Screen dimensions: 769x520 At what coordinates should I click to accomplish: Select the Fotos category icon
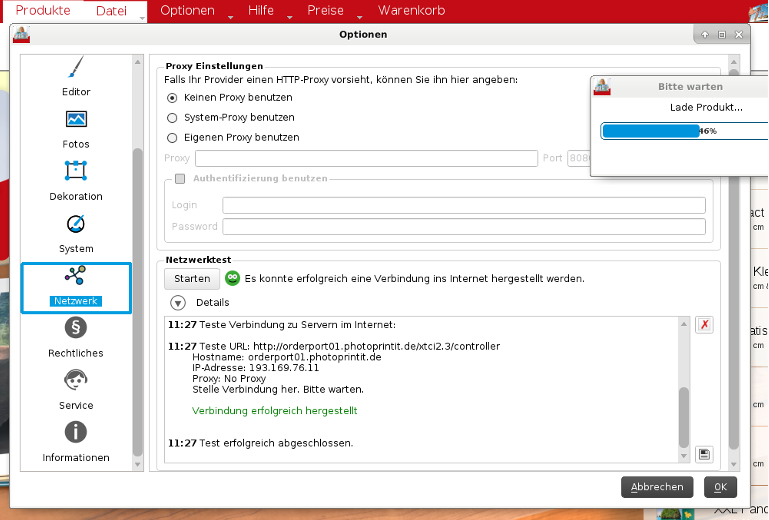tap(76, 120)
